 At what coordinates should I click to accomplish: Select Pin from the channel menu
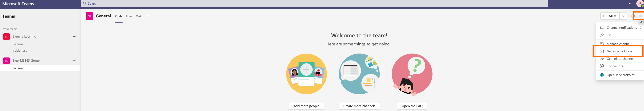(x=609, y=35)
